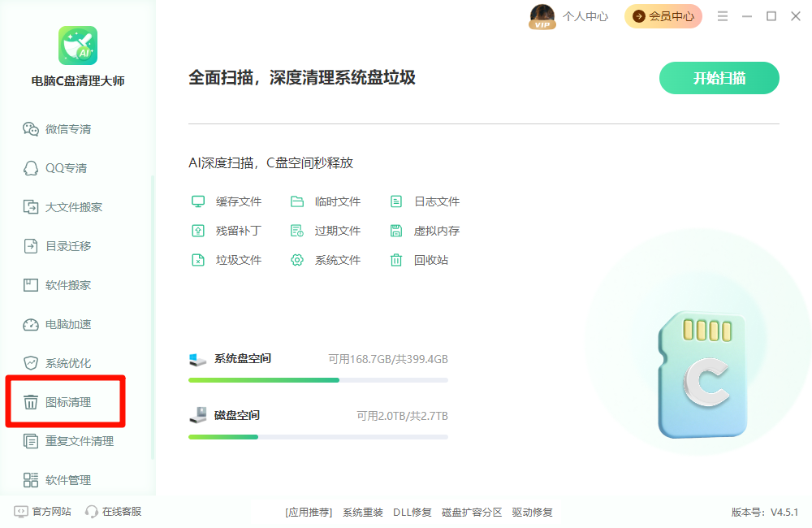Click the 日志文件 document icon
The width and height of the screenshot is (812, 528).
click(x=395, y=201)
